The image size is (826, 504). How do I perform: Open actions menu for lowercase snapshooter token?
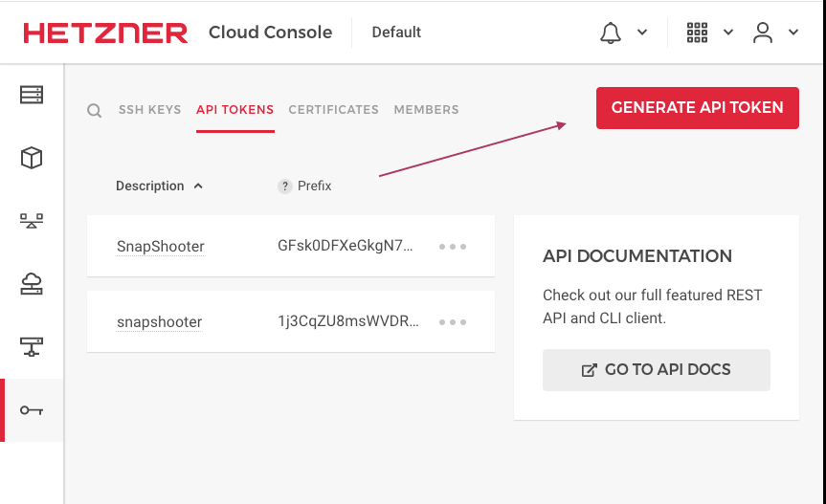[x=453, y=322]
